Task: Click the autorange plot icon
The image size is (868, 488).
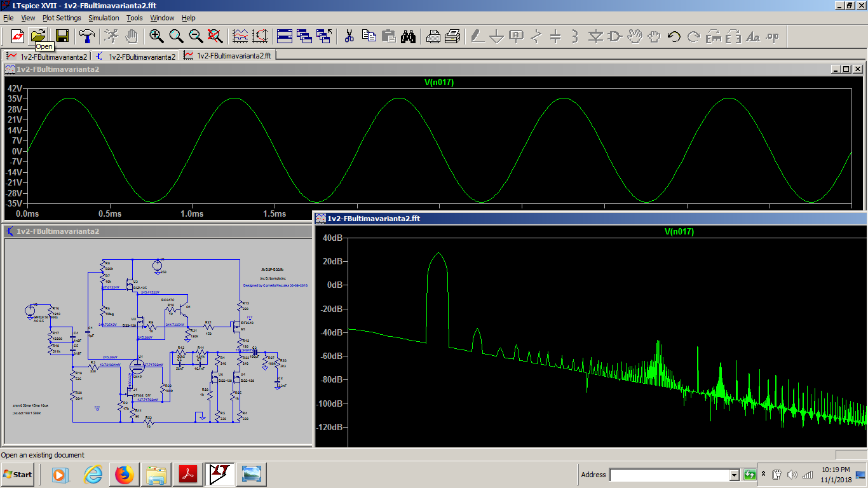Action: [x=261, y=36]
